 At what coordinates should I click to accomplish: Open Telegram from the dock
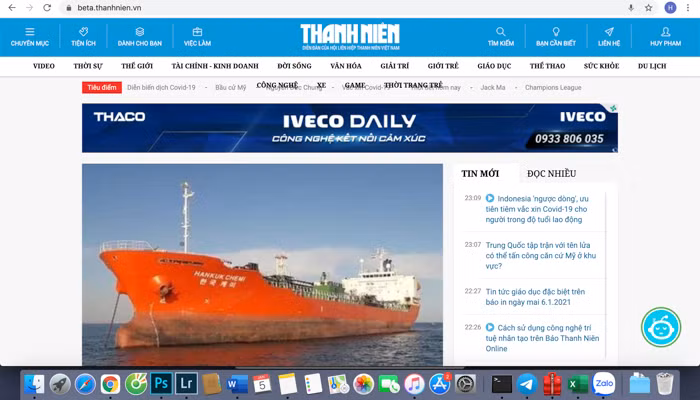527,383
